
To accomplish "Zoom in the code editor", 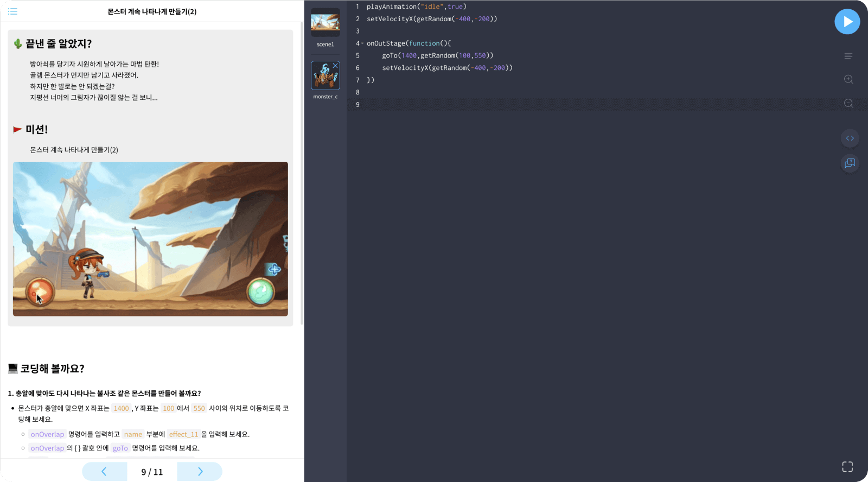I will click(x=848, y=79).
